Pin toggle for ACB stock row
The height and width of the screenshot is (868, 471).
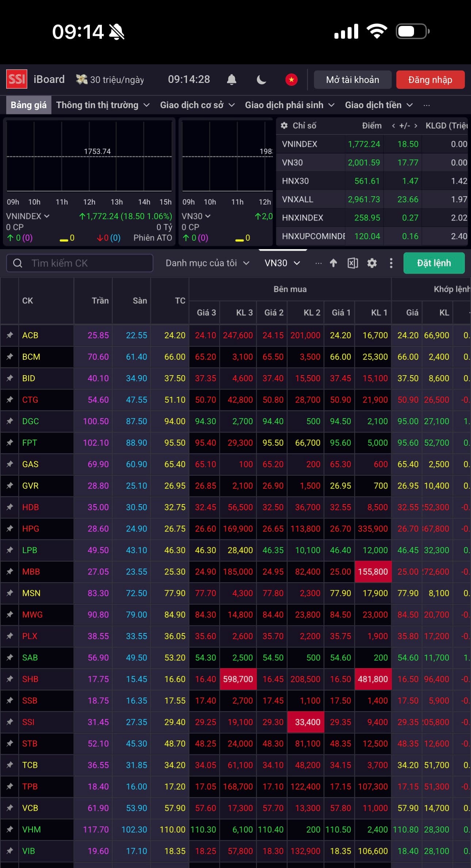click(10, 335)
